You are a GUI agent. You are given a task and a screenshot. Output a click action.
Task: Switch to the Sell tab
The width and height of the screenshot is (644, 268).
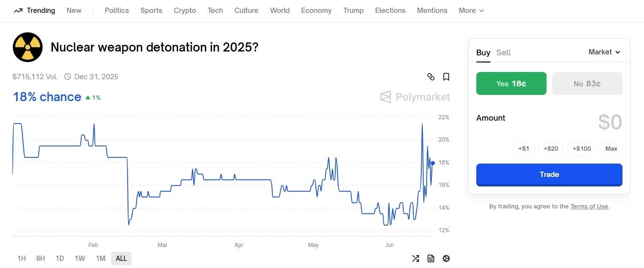click(504, 52)
